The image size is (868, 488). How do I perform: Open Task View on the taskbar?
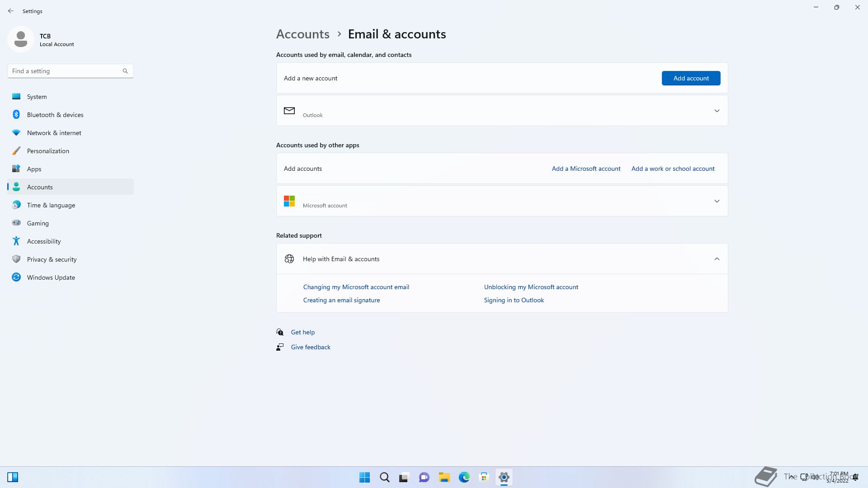pos(404,477)
